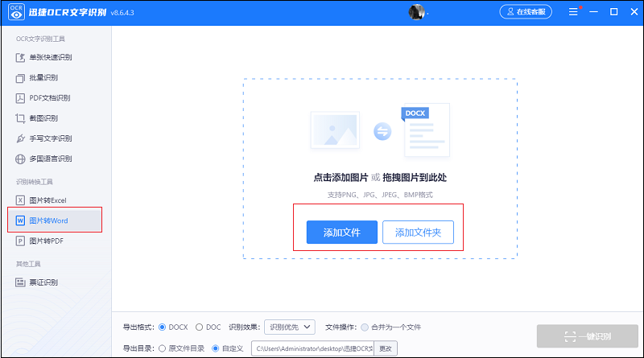Click the picture placeholder illustration

(x=335, y=130)
